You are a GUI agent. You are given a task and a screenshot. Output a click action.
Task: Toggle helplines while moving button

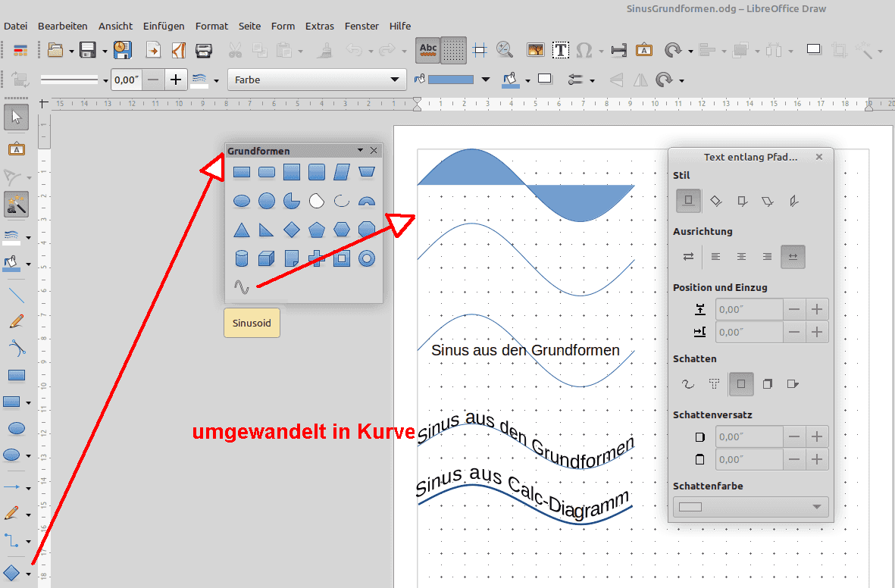click(480, 50)
